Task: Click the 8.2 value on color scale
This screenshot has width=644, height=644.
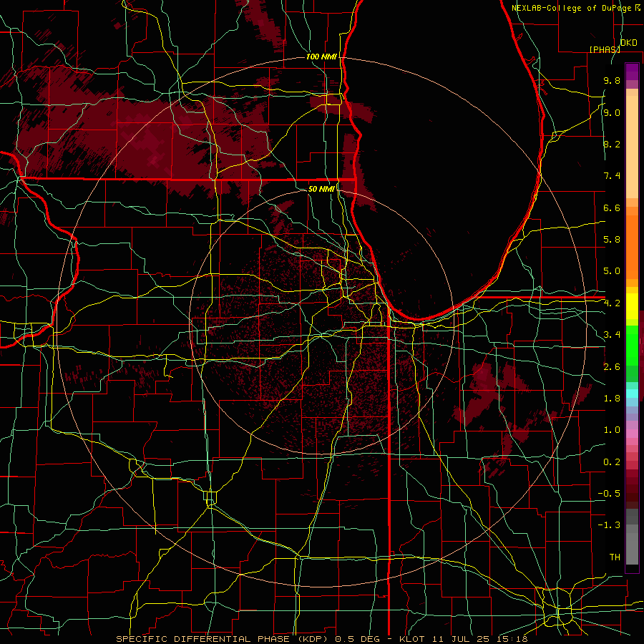Action: tap(612, 144)
